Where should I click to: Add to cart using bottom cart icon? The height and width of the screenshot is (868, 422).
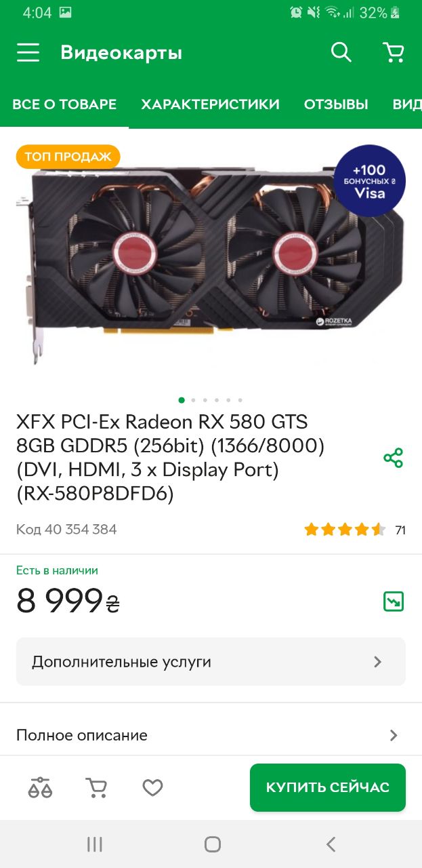(x=96, y=787)
